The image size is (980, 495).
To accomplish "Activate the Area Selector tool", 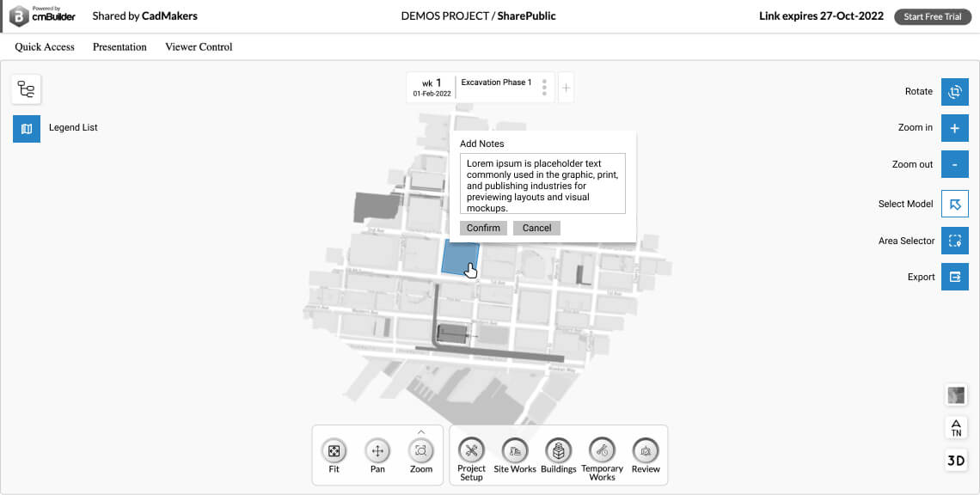I will [x=954, y=241].
